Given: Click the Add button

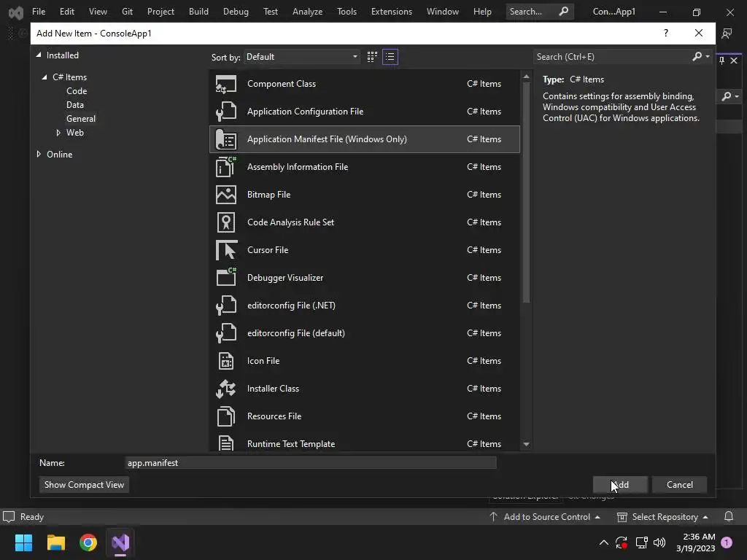Looking at the screenshot, I should (620, 485).
